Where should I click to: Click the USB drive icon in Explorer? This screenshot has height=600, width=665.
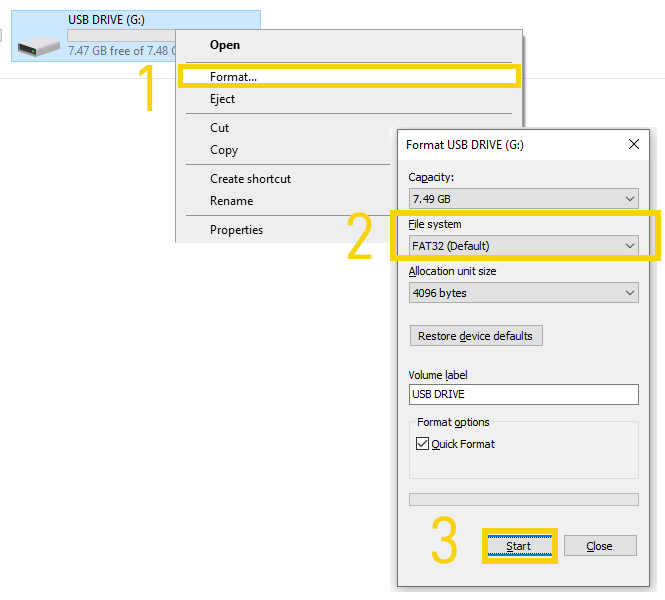point(39,42)
